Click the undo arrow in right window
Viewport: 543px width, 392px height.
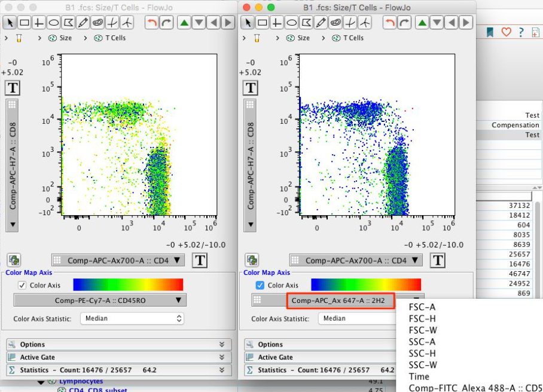click(x=389, y=23)
